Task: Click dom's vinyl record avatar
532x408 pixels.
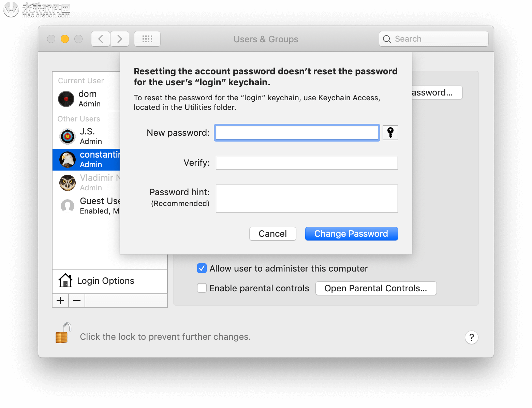Action: point(66,99)
